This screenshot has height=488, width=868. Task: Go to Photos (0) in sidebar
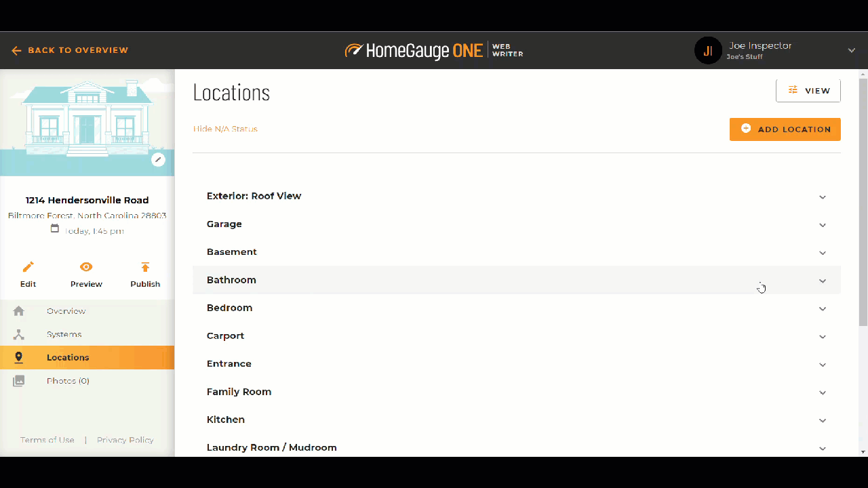point(68,381)
